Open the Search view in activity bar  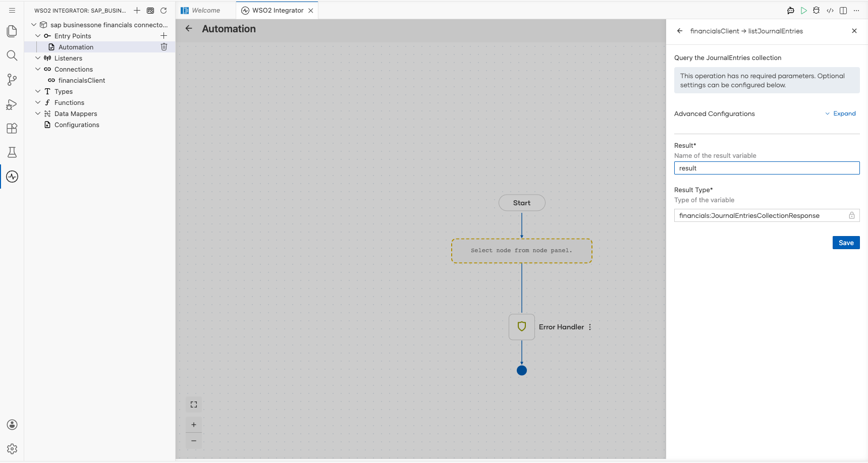(12, 55)
